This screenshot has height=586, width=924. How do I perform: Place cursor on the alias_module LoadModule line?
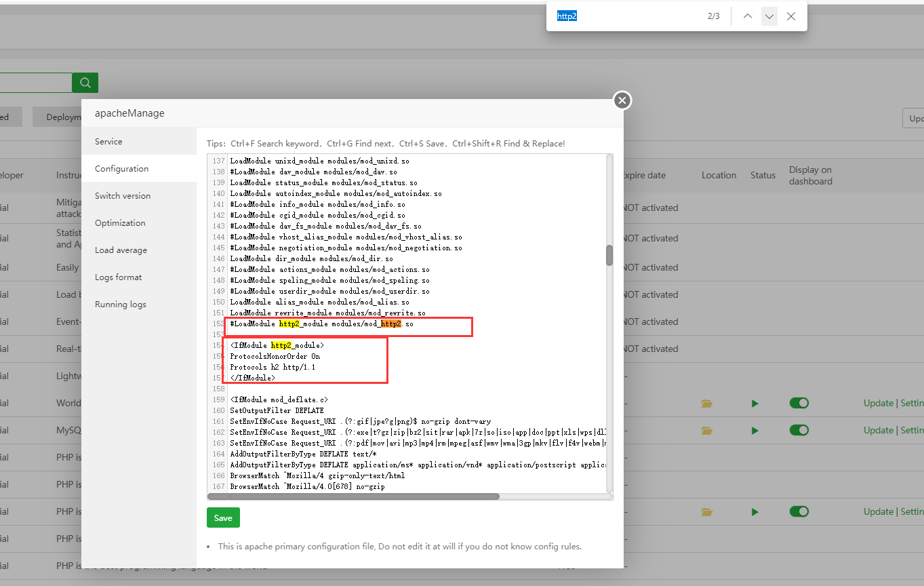click(319, 302)
